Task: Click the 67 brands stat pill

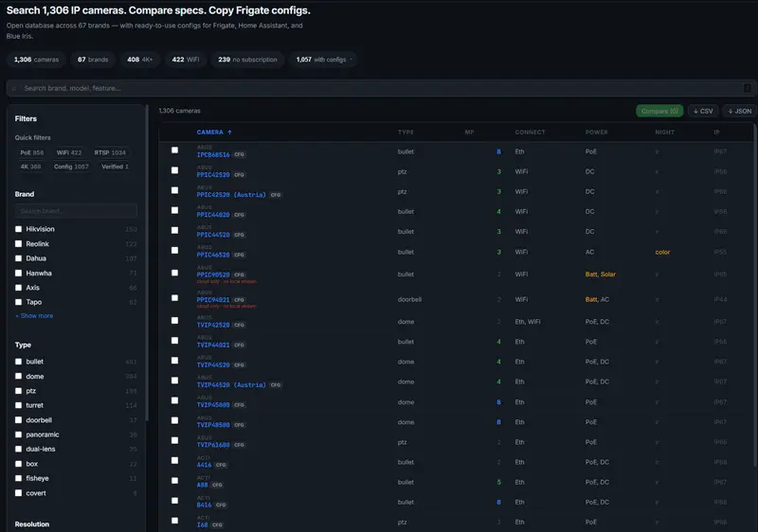Action: pos(93,60)
